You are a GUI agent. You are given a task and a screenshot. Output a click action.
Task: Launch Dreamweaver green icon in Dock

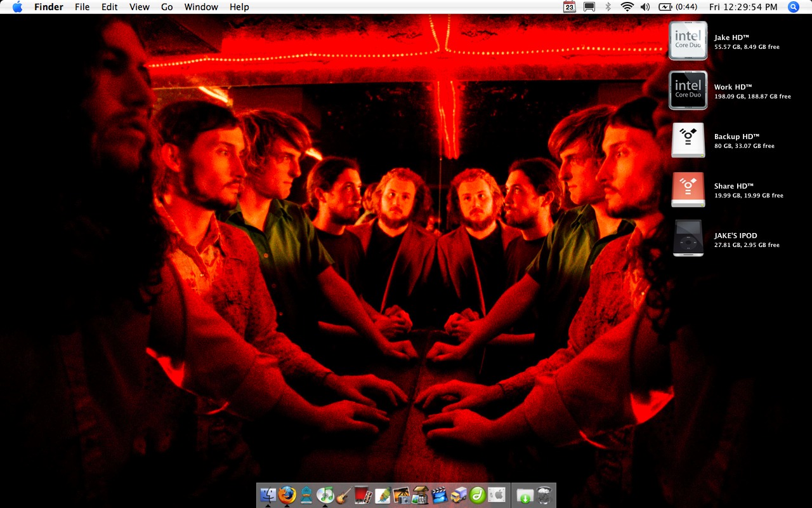pyautogui.click(x=478, y=495)
